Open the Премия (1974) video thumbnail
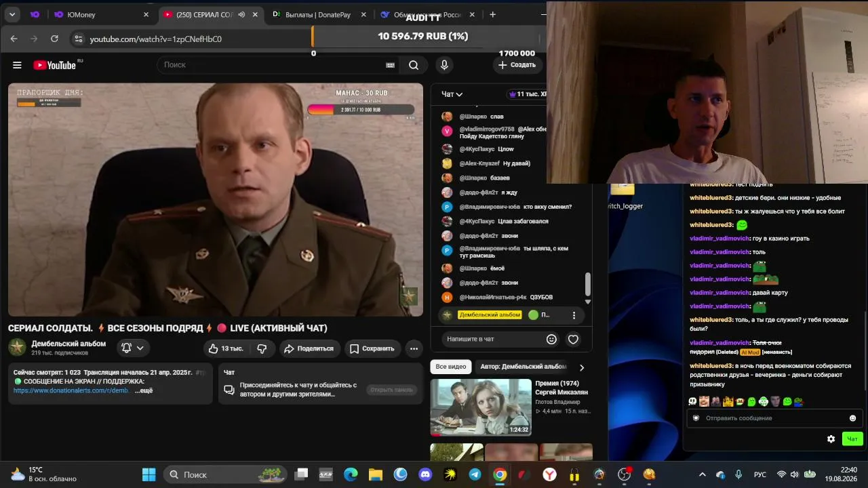This screenshot has width=868, height=488. (x=481, y=407)
